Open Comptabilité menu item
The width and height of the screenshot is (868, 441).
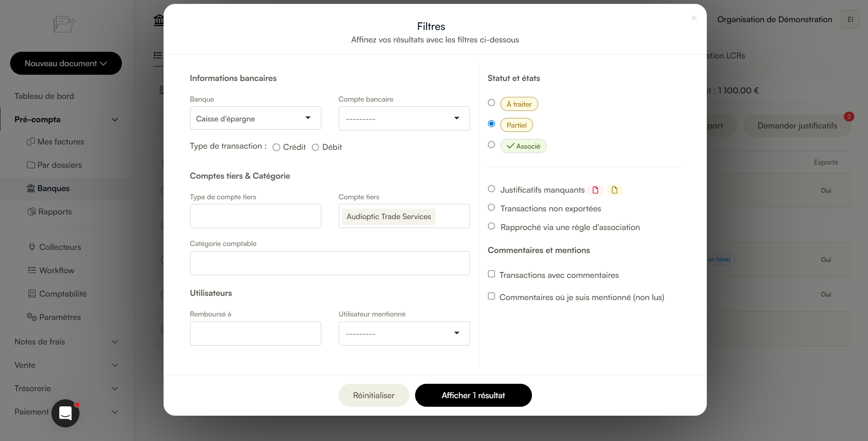pyautogui.click(x=63, y=293)
